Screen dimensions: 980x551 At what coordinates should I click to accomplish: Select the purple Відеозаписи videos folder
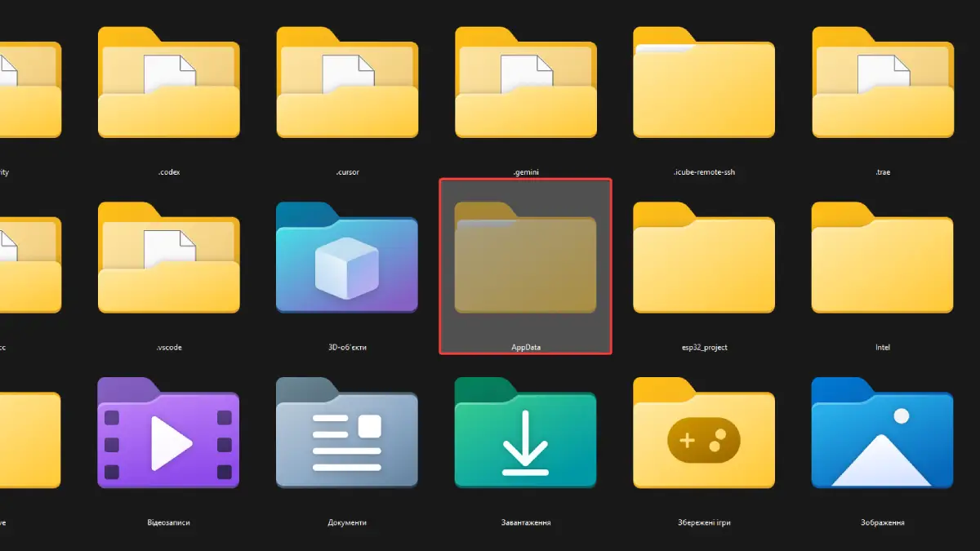(169, 433)
